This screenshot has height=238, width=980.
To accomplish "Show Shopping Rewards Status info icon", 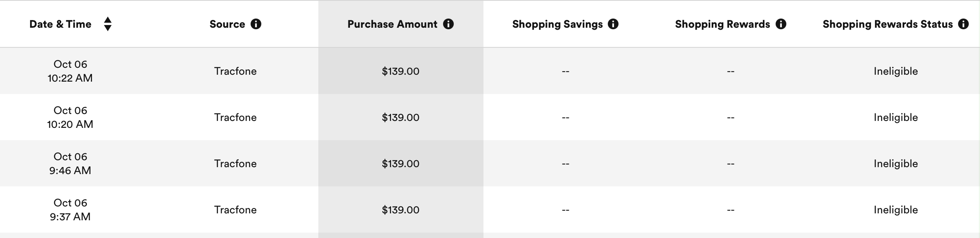I will click(963, 24).
